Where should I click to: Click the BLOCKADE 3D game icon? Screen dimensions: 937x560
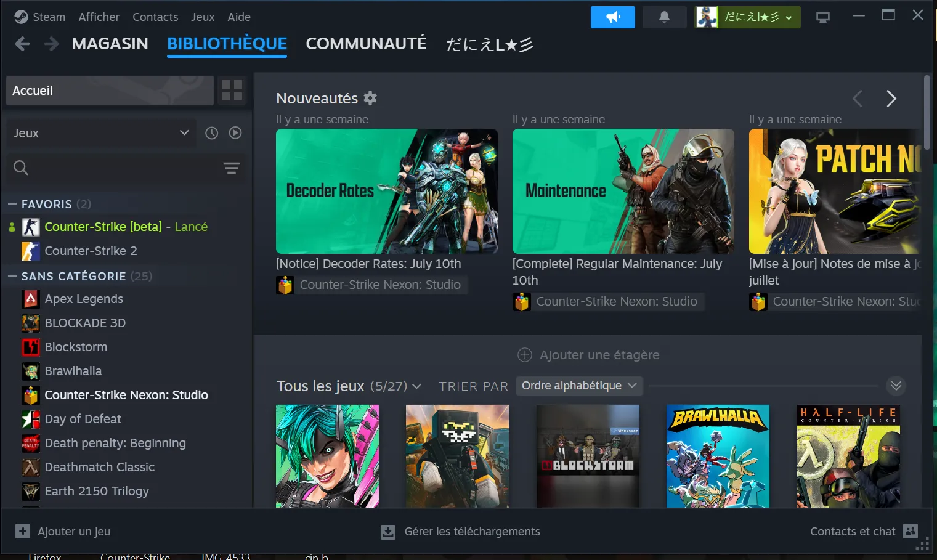click(x=31, y=323)
